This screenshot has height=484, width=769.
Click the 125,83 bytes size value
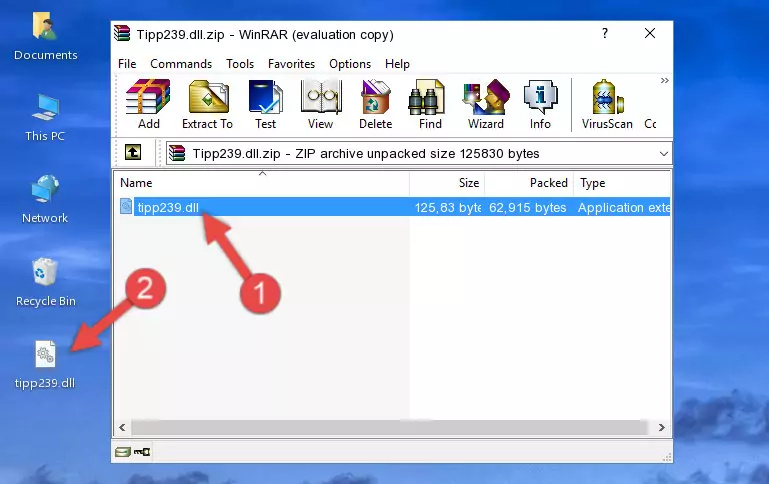click(x=447, y=207)
